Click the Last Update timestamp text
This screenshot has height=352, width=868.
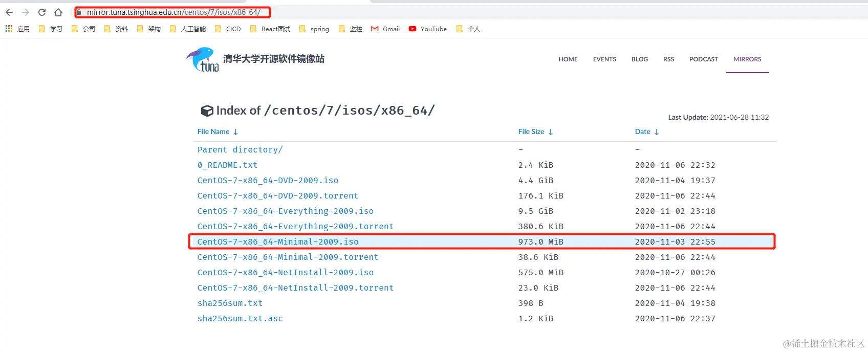(x=718, y=117)
